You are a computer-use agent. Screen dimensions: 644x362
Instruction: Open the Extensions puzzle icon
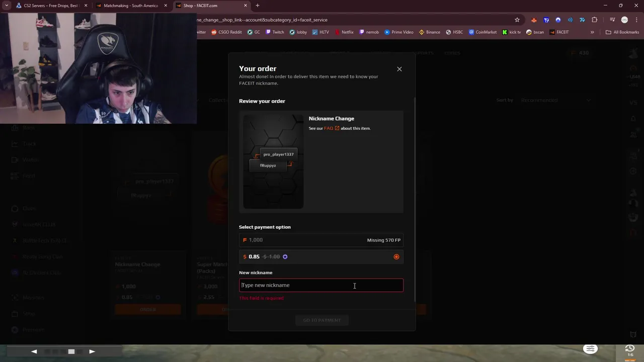[595, 20]
